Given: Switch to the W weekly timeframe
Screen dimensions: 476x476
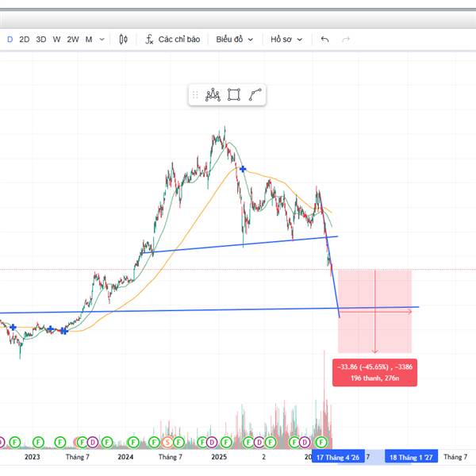Looking at the screenshot, I should 56,40.
